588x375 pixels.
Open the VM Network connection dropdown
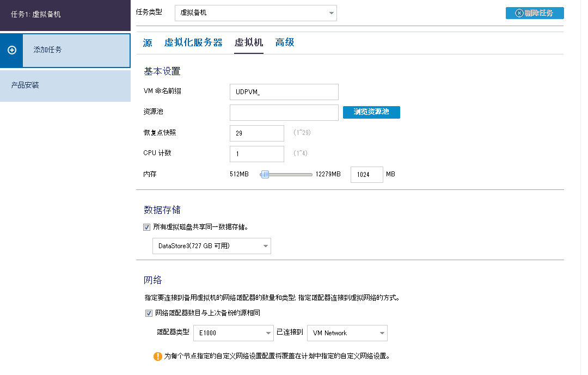347,333
